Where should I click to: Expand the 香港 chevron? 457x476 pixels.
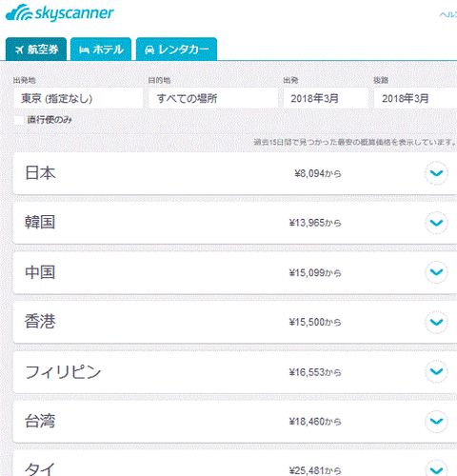436,322
